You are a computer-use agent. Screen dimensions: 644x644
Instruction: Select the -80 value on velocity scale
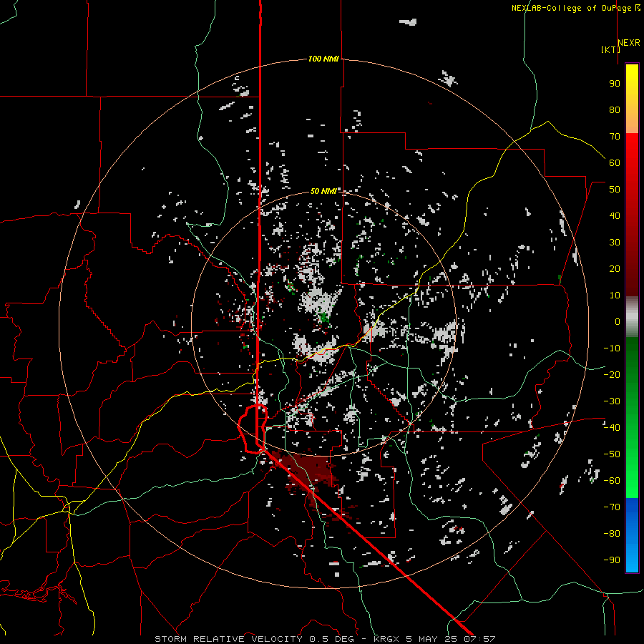pos(612,534)
